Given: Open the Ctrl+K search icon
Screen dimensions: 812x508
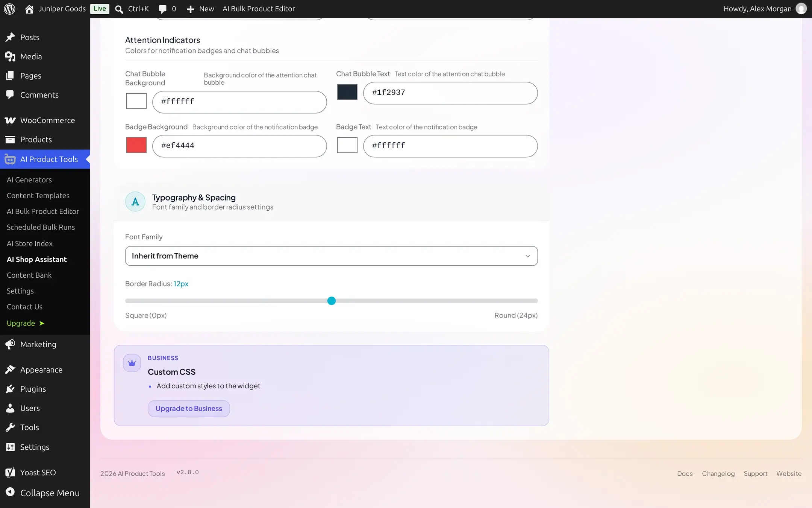Looking at the screenshot, I should pyautogui.click(x=119, y=9).
